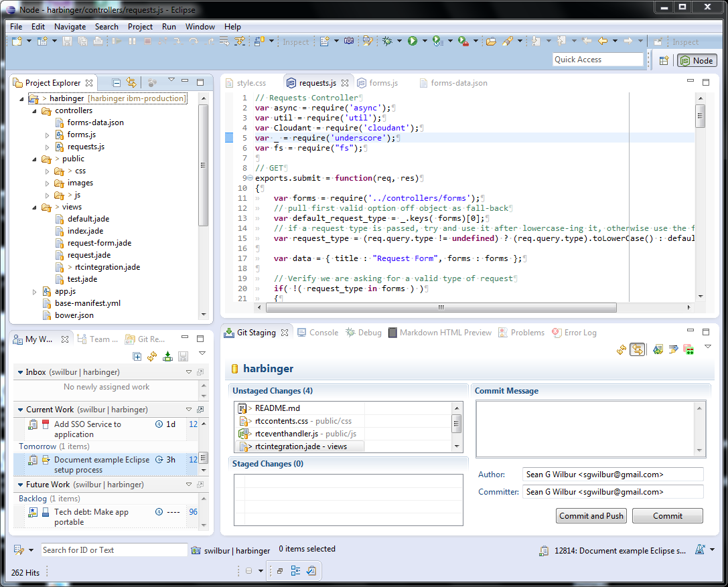
Task: Expand the images folder node
Action: (x=47, y=183)
